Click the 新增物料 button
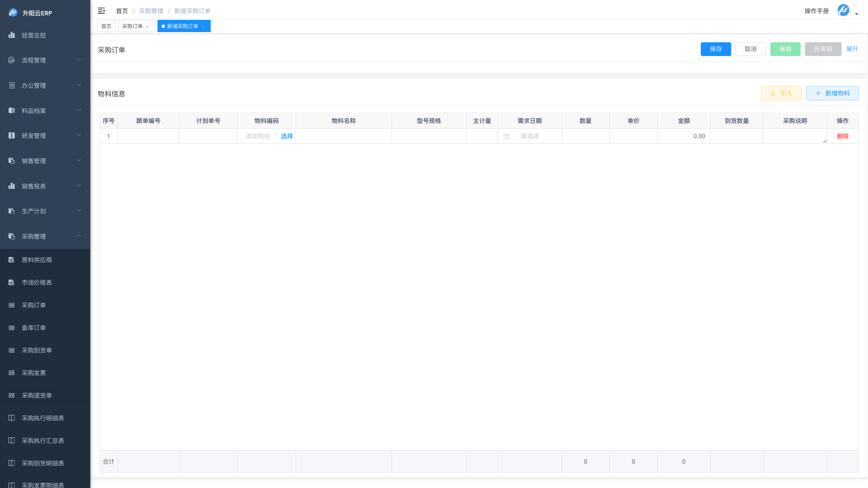The height and width of the screenshot is (488, 868). (x=832, y=93)
